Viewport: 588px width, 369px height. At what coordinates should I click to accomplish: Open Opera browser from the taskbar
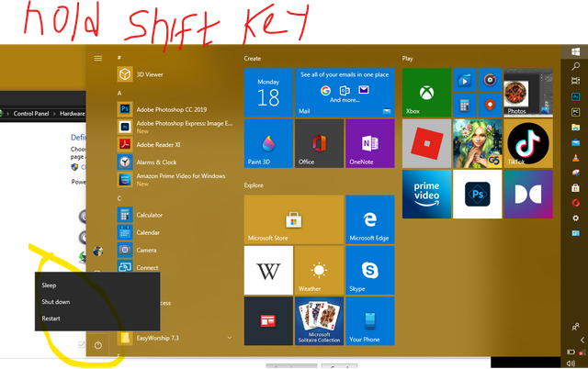pyautogui.click(x=576, y=203)
